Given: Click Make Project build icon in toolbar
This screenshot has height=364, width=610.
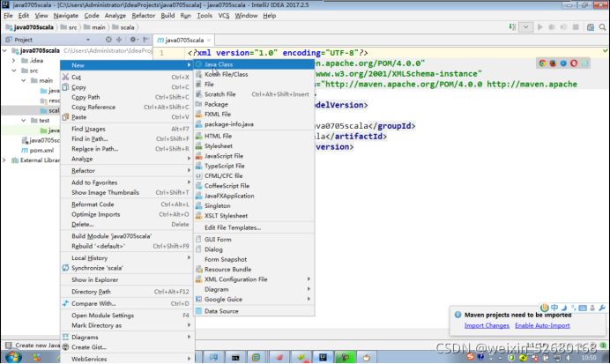Looking at the screenshot, I should (512, 27).
